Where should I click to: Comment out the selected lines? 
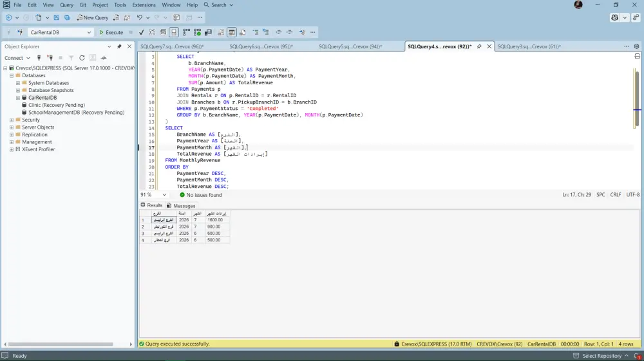click(256, 32)
